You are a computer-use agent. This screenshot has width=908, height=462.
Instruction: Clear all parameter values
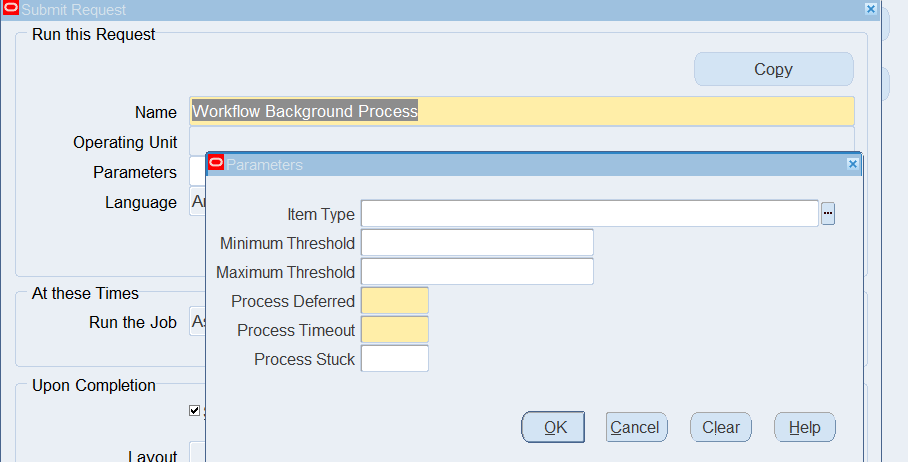tap(720, 427)
